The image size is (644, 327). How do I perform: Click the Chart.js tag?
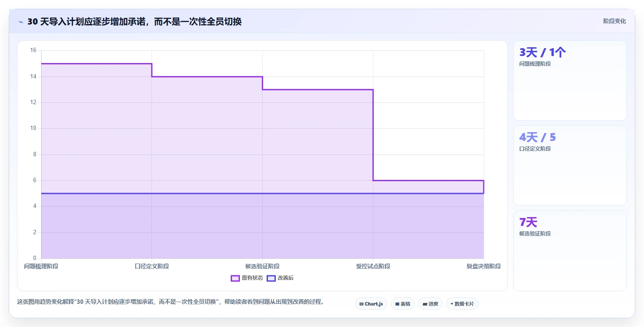[371, 304]
